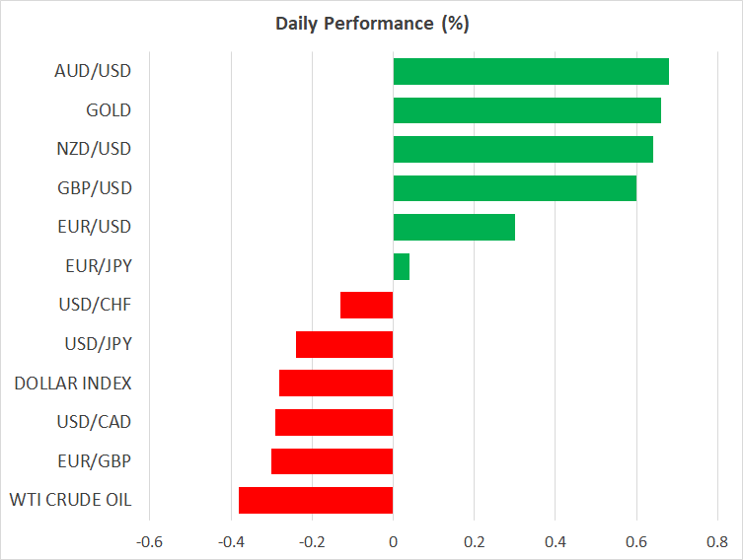The height and width of the screenshot is (560, 743).
Task: Click the red USD/CHF bar
Action: tap(367, 305)
